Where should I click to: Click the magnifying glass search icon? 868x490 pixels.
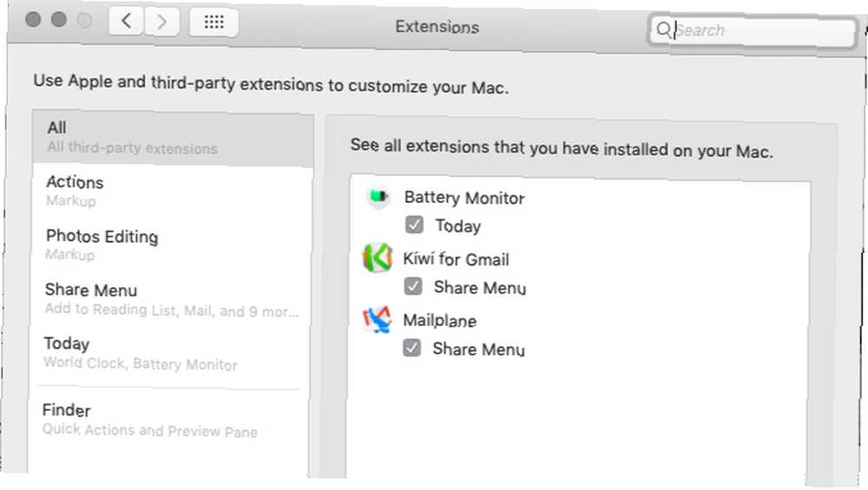coord(663,29)
